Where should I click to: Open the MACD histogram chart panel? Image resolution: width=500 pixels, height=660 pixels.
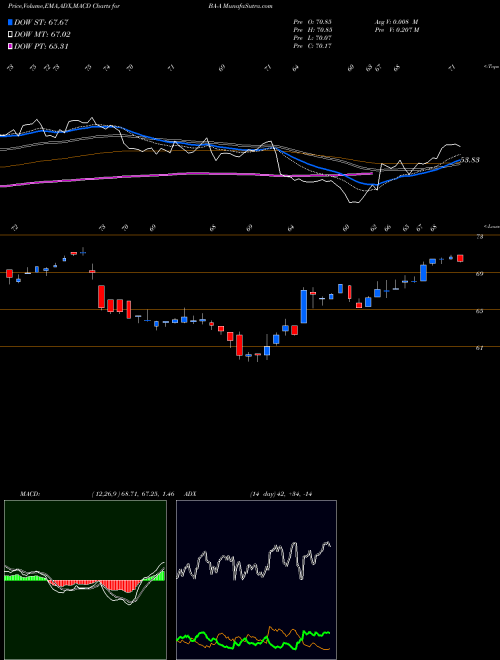click(85, 580)
